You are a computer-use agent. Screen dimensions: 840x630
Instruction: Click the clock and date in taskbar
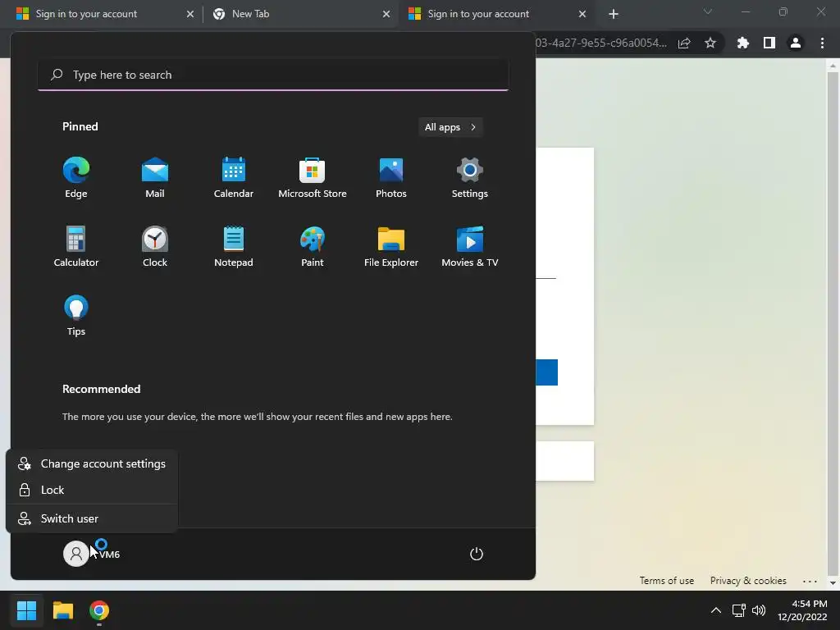(x=802, y=610)
